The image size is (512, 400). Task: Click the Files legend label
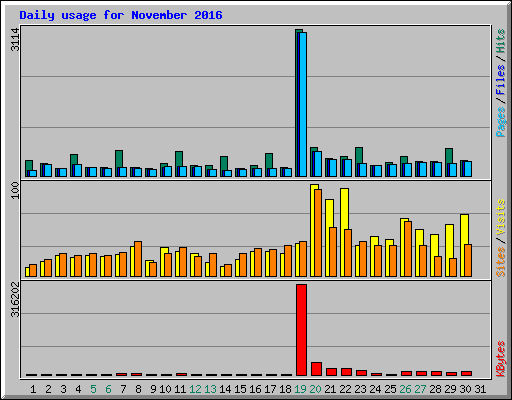(501, 80)
